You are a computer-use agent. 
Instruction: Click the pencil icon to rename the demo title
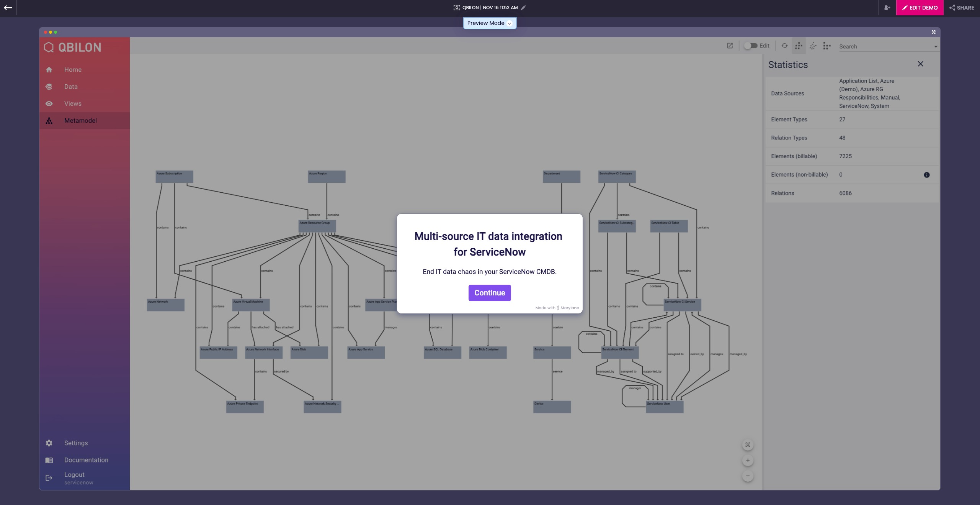point(523,8)
